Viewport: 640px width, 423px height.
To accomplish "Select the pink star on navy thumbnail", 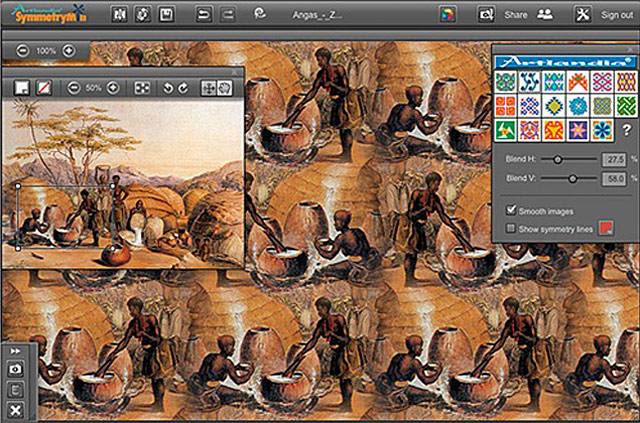I will click(578, 130).
